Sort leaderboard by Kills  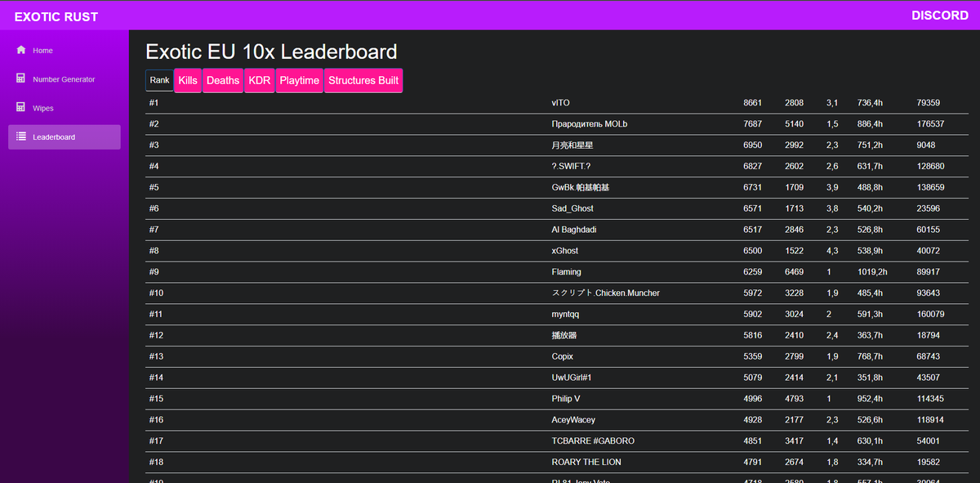pos(188,80)
